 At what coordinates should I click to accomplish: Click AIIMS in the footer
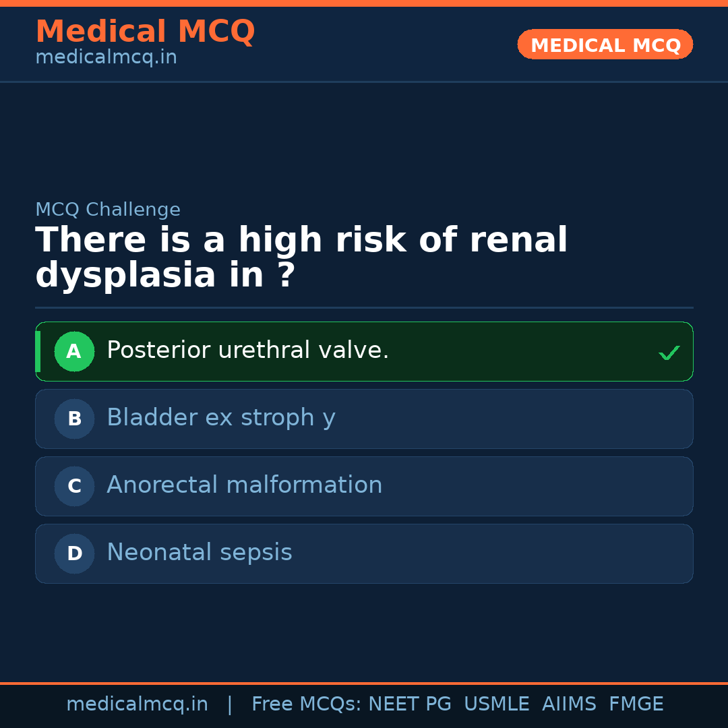coord(569,704)
